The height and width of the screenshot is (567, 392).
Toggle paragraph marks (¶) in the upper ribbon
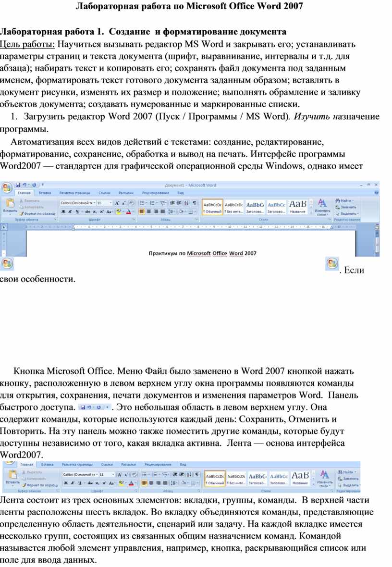click(x=195, y=203)
